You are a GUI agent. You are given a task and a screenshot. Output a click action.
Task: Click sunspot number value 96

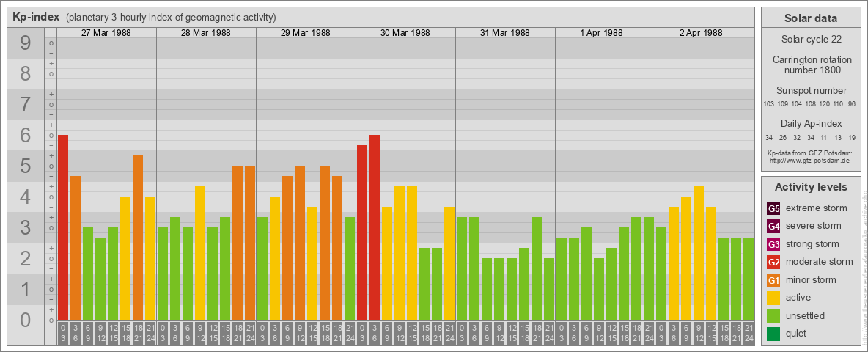[851, 104]
